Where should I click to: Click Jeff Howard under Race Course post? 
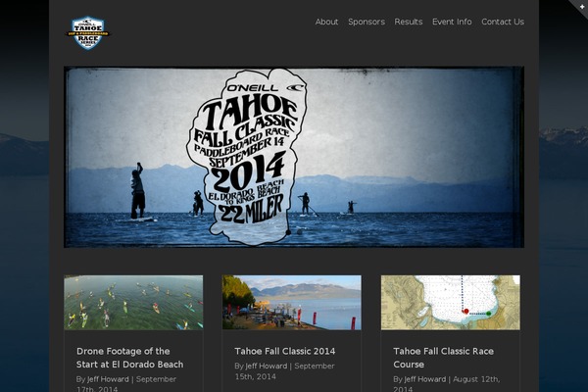click(x=425, y=379)
